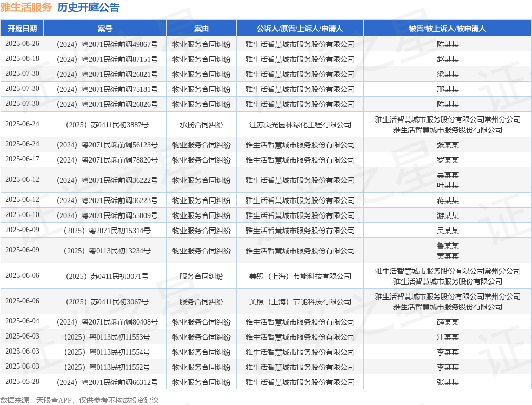This screenshot has height=405, width=532.
Task: Select the 雅生活服务 title text
Action: click(26, 7)
